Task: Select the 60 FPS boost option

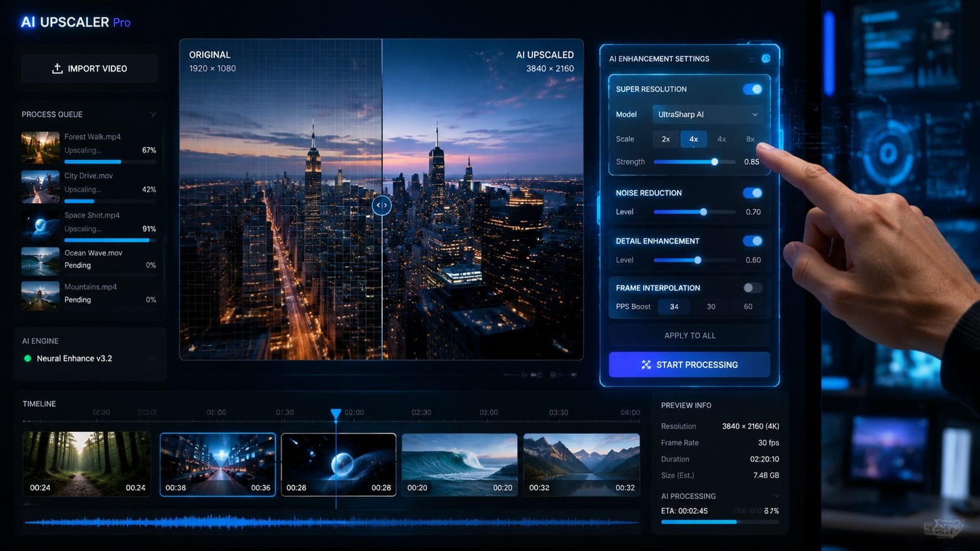Action: point(748,307)
